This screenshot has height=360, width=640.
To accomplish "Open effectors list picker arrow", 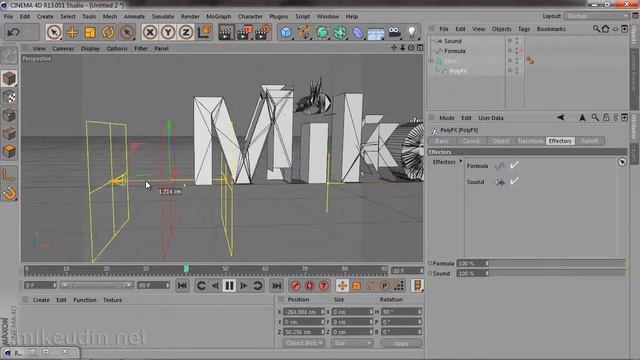I will pos(622,162).
